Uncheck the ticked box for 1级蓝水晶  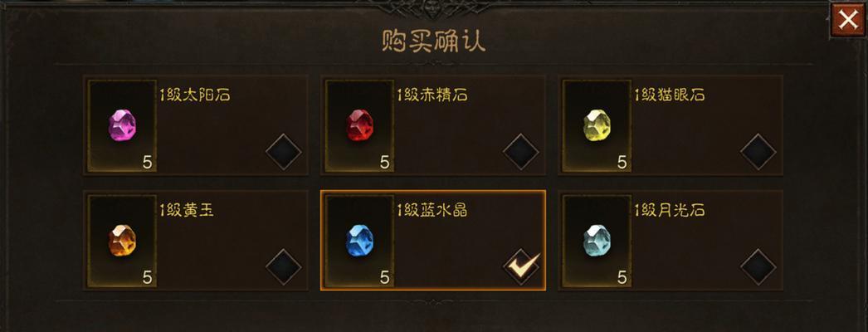pyautogui.click(x=521, y=266)
